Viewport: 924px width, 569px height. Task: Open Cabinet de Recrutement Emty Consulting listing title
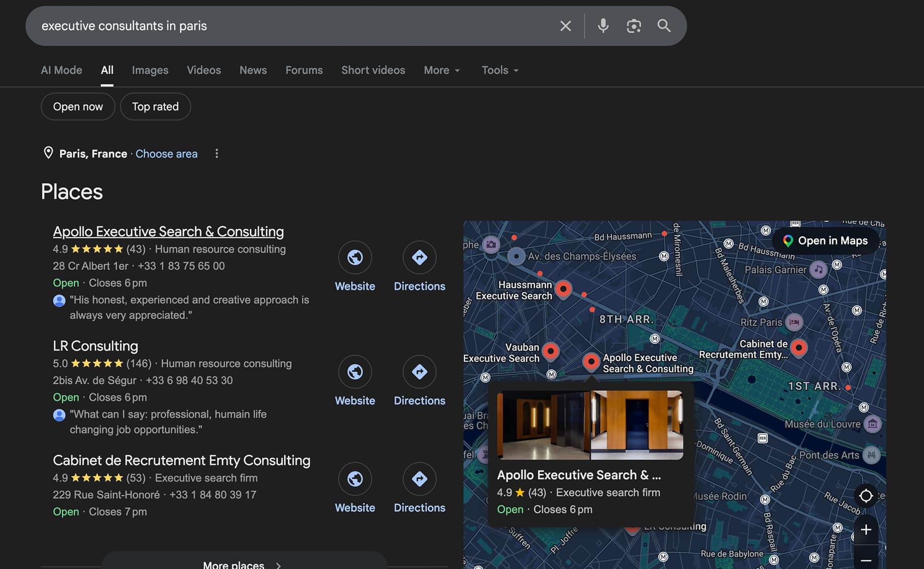tap(181, 460)
